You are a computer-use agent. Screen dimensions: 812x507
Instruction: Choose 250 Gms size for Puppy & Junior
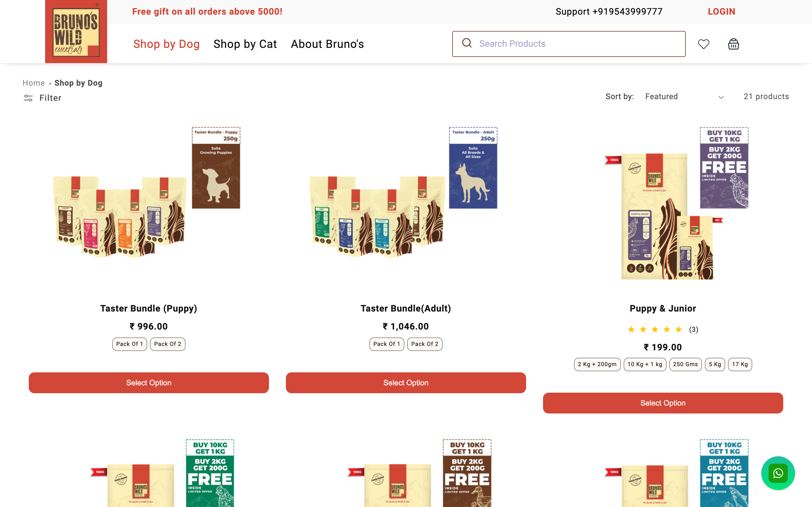(685, 364)
